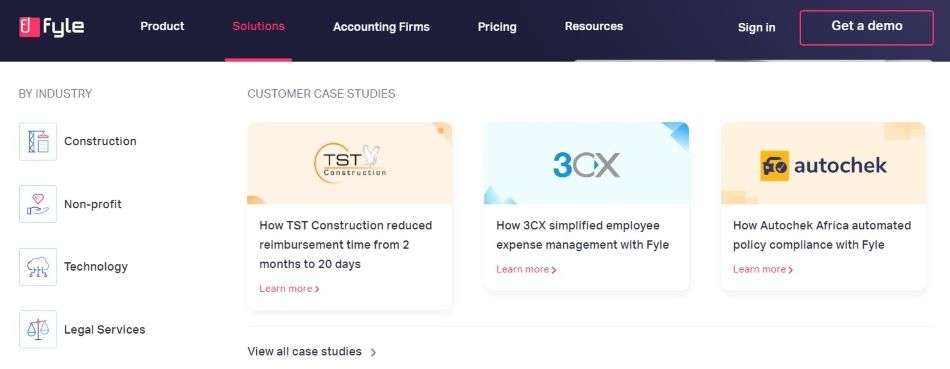Select the Construction industry icon
The height and width of the screenshot is (369, 950).
click(38, 142)
